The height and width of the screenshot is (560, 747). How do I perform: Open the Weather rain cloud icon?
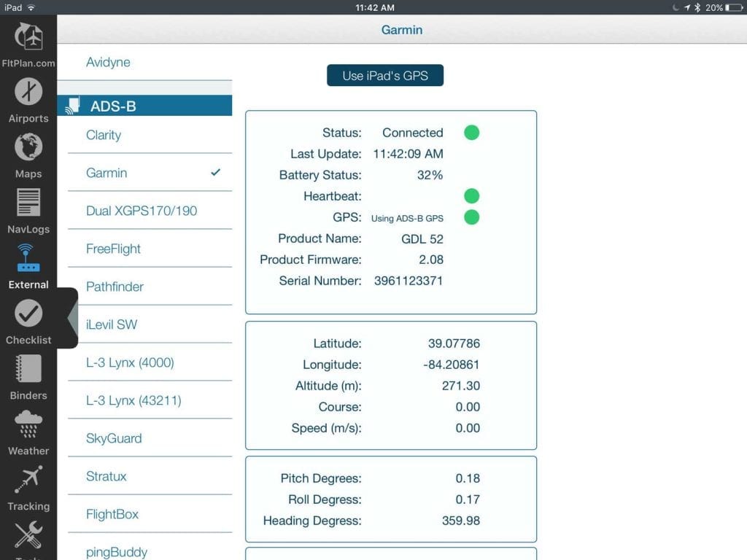click(28, 424)
